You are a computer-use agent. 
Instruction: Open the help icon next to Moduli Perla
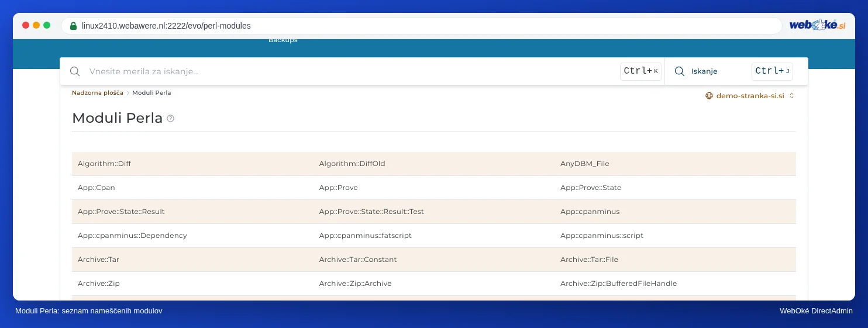point(171,118)
